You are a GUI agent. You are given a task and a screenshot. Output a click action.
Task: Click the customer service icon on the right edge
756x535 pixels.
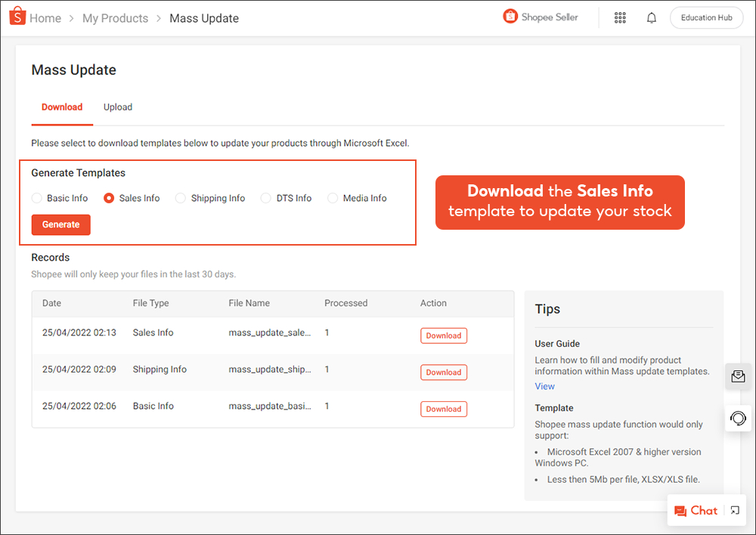(x=738, y=418)
